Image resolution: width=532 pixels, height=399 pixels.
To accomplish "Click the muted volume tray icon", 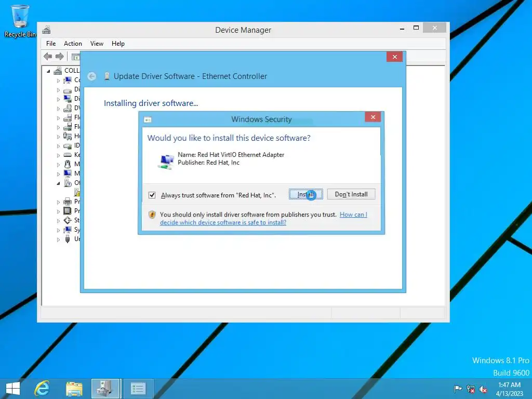I will click(483, 389).
